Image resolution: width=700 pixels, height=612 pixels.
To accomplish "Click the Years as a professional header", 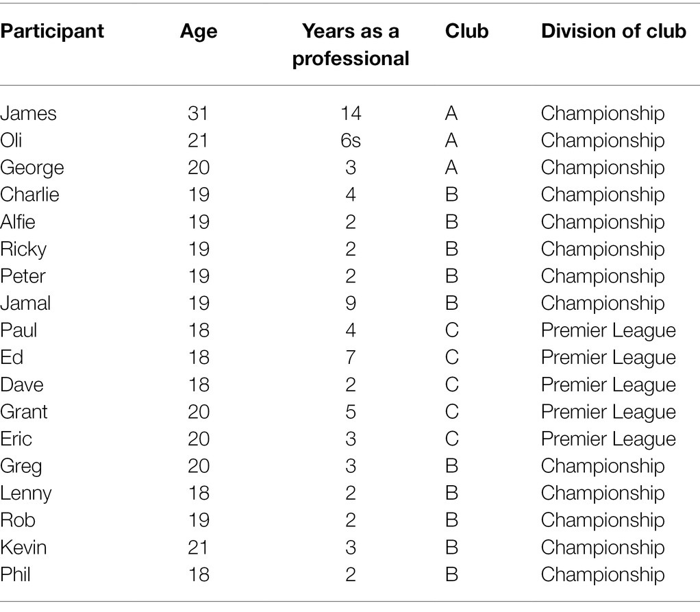I will pyautogui.click(x=351, y=45).
